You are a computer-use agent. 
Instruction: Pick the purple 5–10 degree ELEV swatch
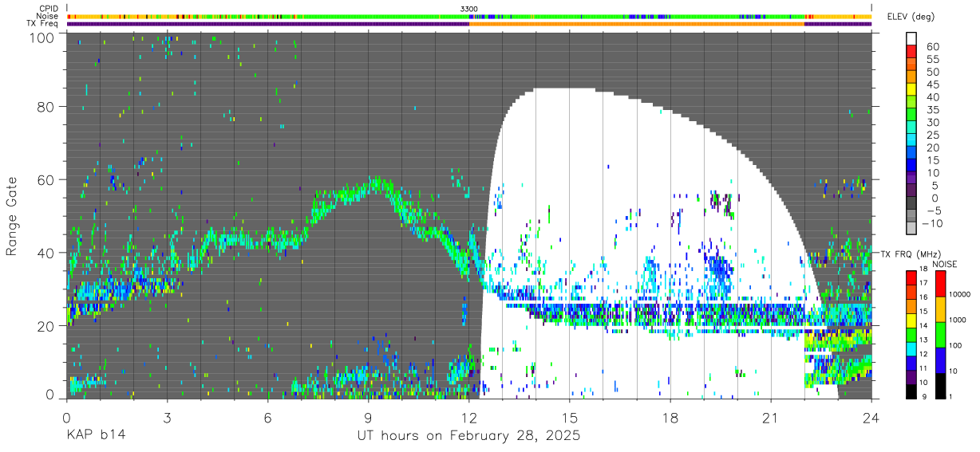click(x=911, y=179)
